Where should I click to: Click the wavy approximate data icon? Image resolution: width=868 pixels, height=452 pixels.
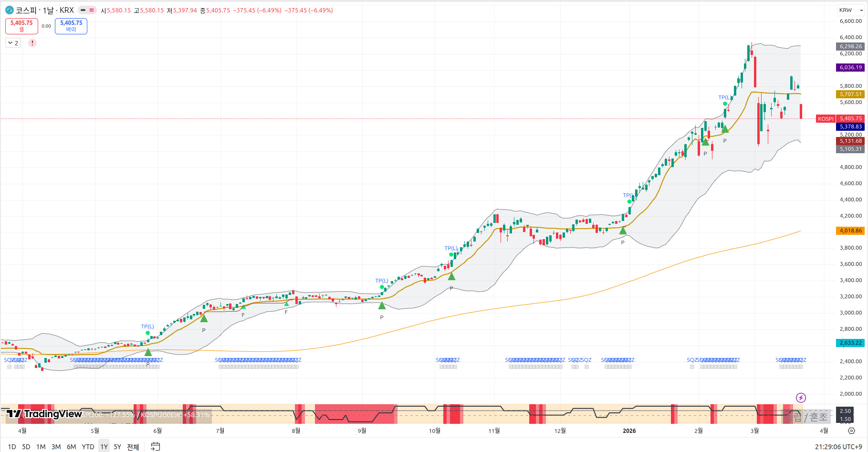pyautogui.click(x=92, y=10)
